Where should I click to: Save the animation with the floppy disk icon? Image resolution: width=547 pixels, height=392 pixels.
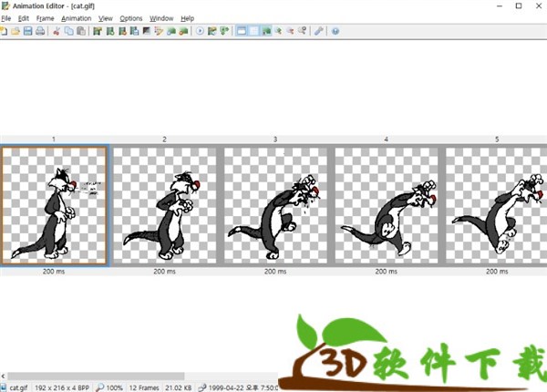[x=27, y=31]
